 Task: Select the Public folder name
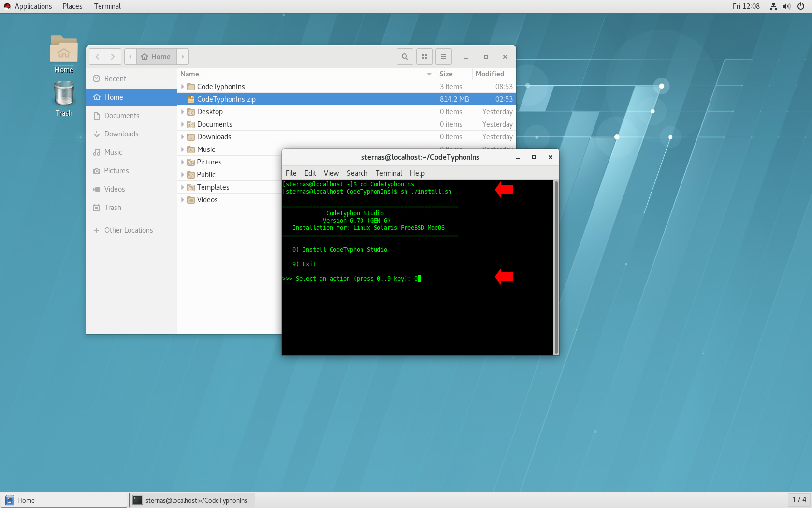pyautogui.click(x=206, y=175)
